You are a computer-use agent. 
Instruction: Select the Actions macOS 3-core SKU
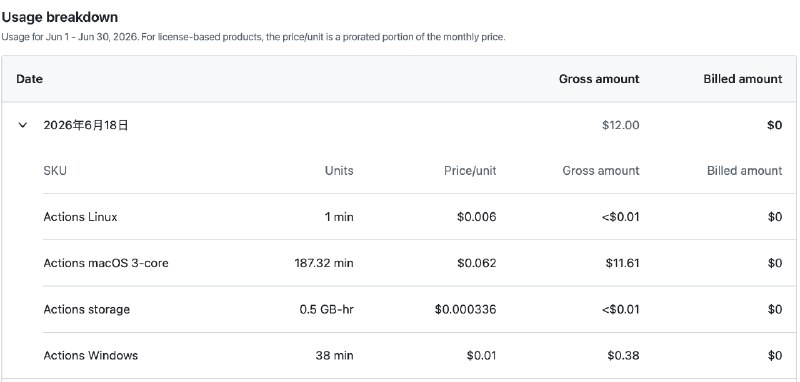point(106,263)
